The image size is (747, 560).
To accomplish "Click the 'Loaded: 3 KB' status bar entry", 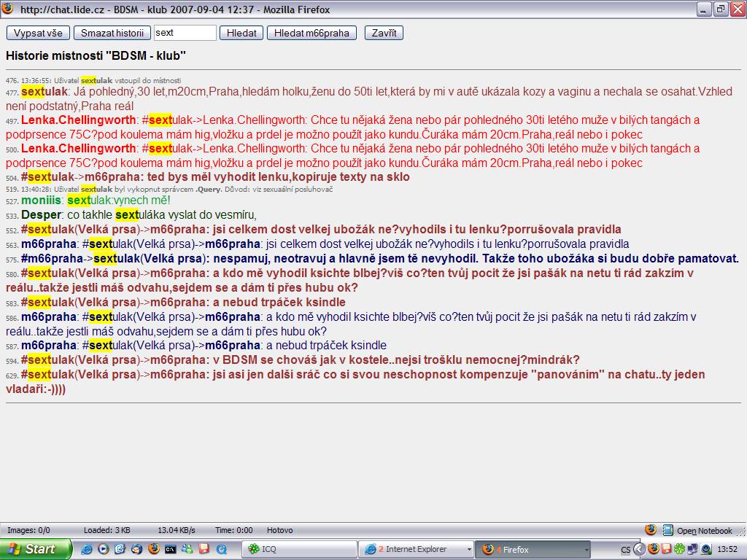I will click(x=107, y=530).
